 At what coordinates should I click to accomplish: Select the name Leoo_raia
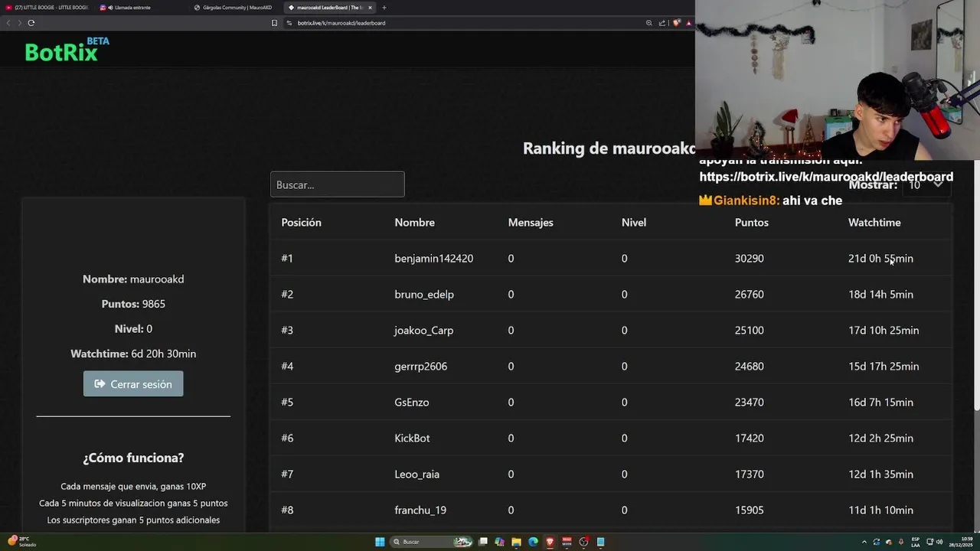(416, 474)
